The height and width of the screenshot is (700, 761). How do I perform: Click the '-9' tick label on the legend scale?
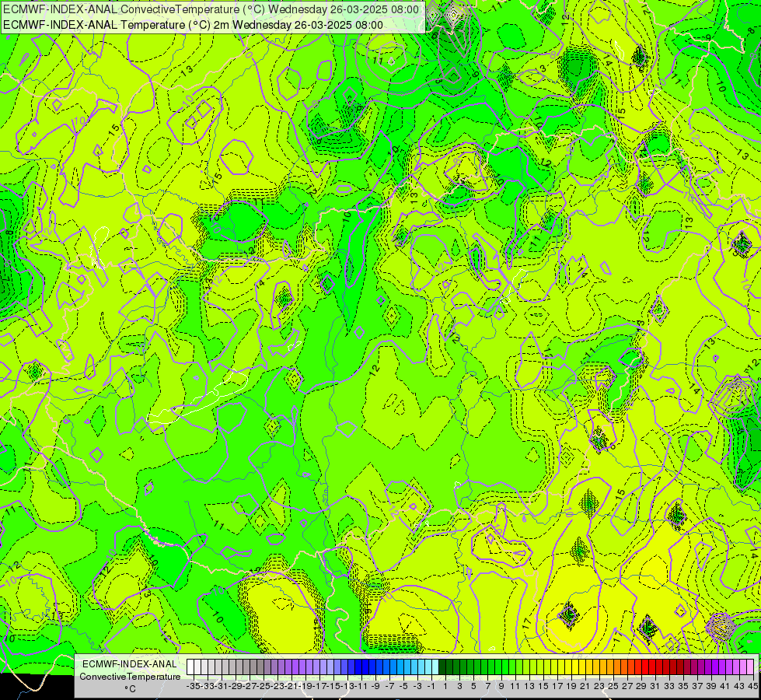click(x=375, y=686)
